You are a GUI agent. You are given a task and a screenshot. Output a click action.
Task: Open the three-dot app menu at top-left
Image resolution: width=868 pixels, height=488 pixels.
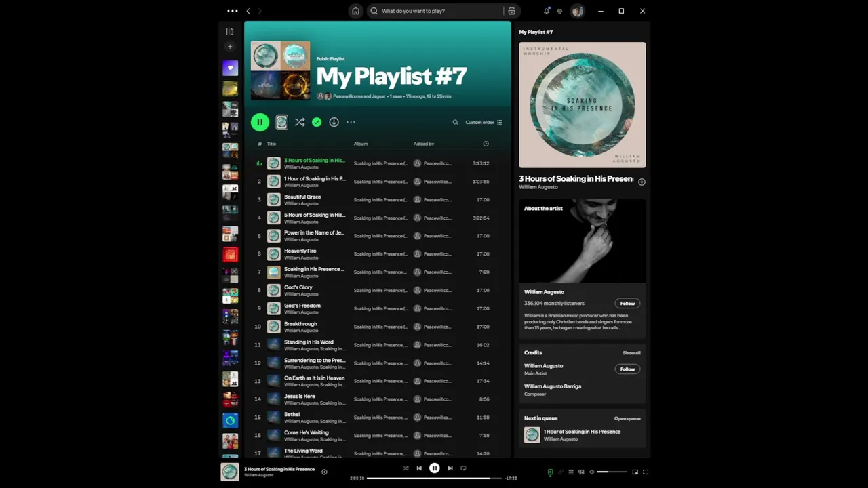point(233,11)
